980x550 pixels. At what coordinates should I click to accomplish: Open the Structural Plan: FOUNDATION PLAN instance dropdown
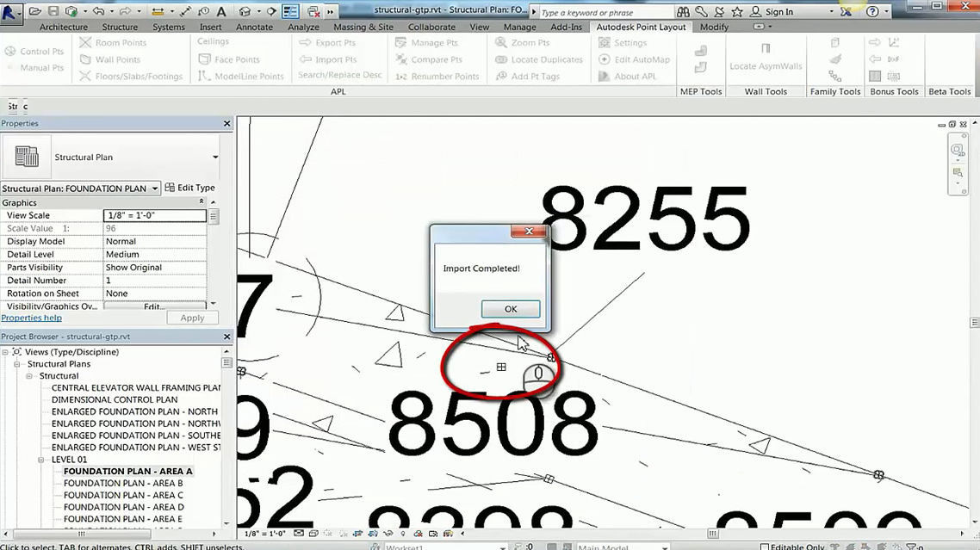click(x=154, y=188)
